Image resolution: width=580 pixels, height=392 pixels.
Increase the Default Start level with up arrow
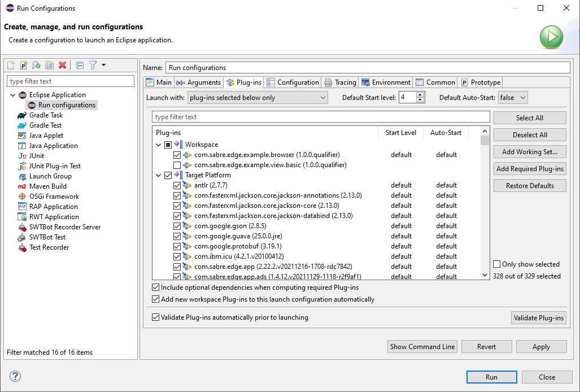coord(420,95)
